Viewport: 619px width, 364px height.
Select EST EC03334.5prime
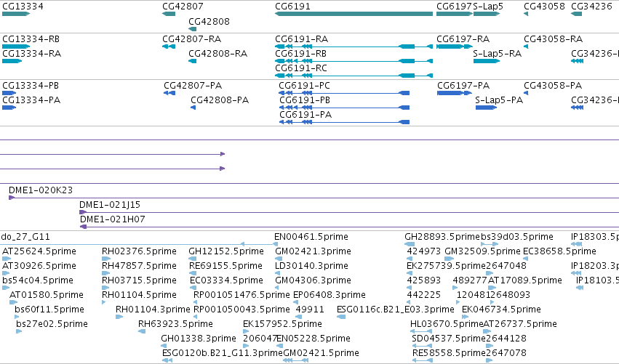point(227,280)
